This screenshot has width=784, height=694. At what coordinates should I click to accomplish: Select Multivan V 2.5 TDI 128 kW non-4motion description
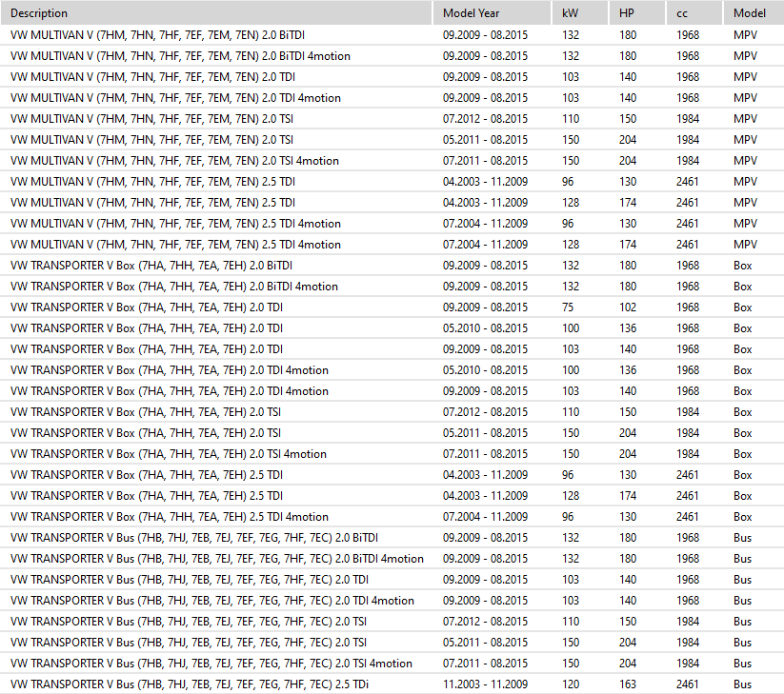click(152, 203)
